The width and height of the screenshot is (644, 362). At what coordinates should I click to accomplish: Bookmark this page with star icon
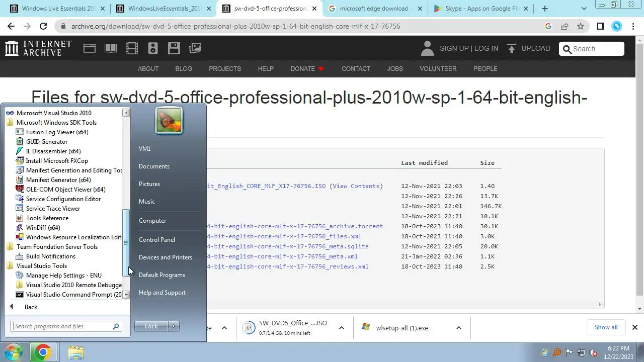pyautogui.click(x=581, y=27)
